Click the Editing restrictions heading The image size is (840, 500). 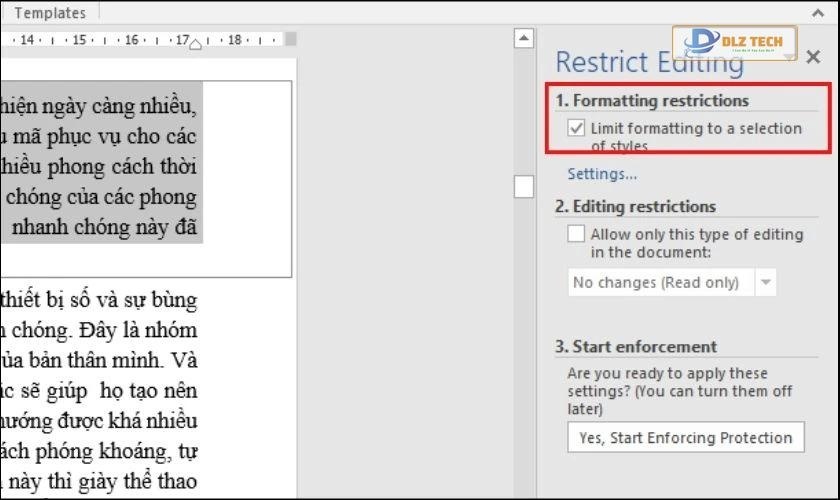pyautogui.click(x=636, y=207)
